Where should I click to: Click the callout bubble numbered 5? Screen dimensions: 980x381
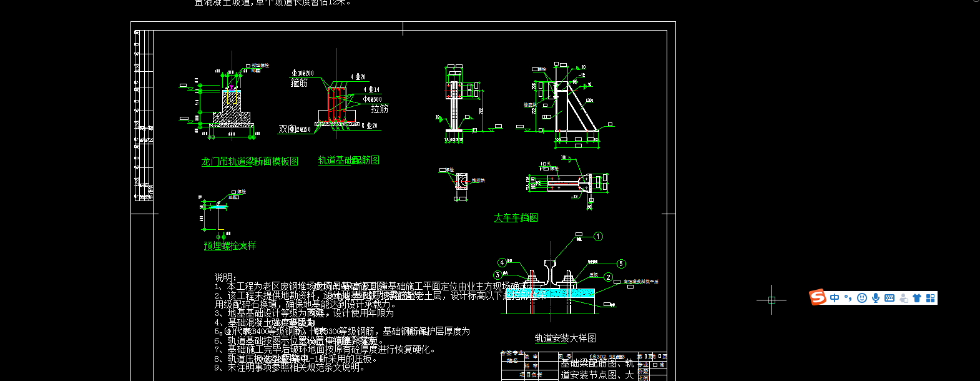coord(621,264)
